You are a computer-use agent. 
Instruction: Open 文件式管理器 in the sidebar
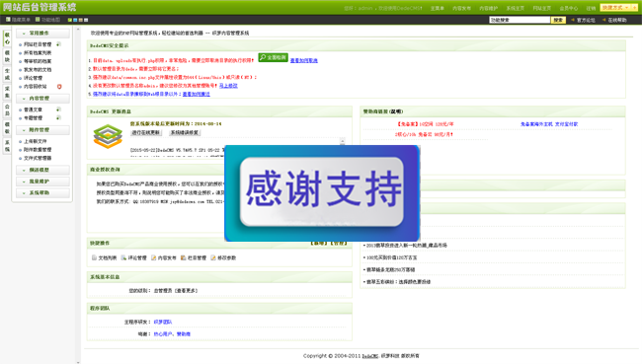(38, 158)
